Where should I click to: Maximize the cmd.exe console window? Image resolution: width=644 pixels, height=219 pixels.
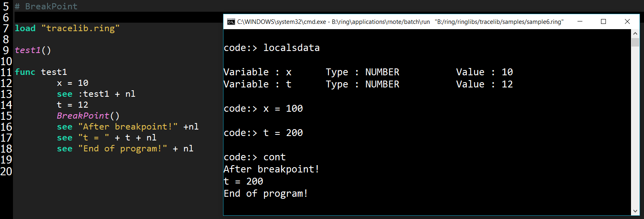coord(603,21)
